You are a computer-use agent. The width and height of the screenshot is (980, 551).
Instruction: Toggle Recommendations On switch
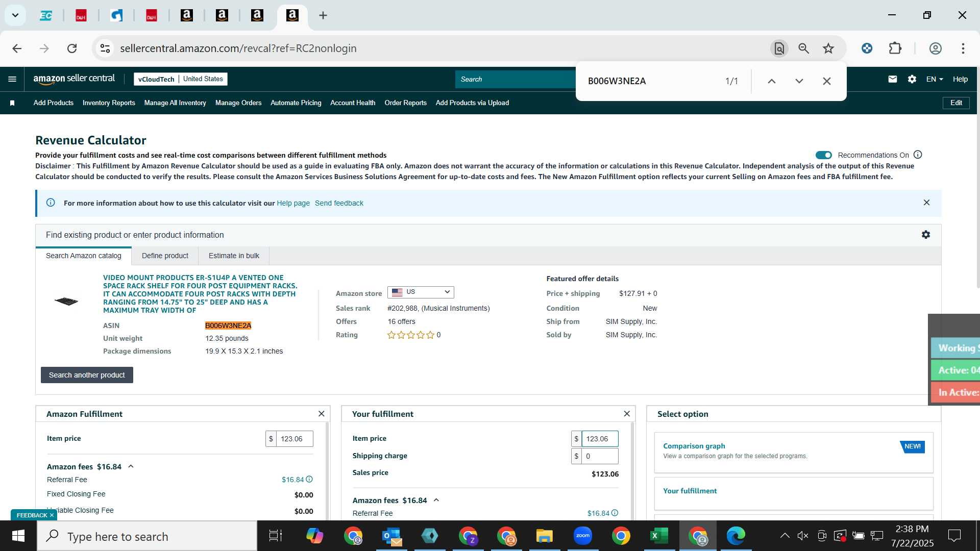point(823,155)
